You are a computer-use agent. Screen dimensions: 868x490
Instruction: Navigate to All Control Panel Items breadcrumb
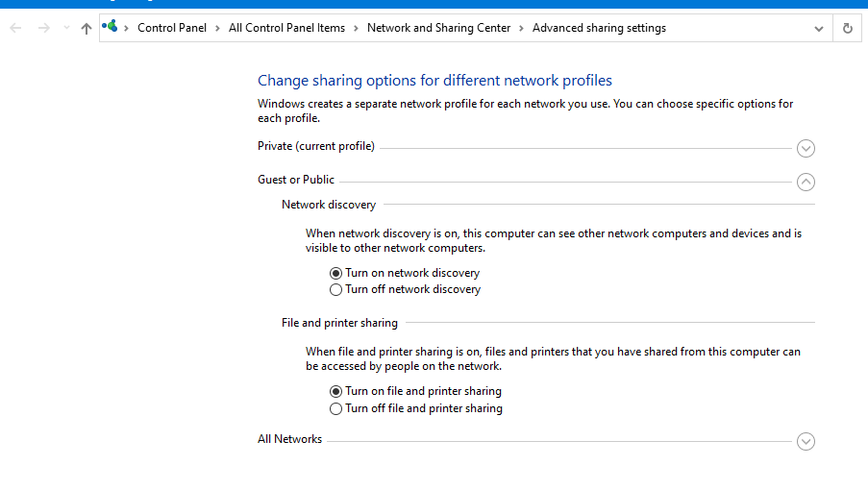click(x=286, y=28)
